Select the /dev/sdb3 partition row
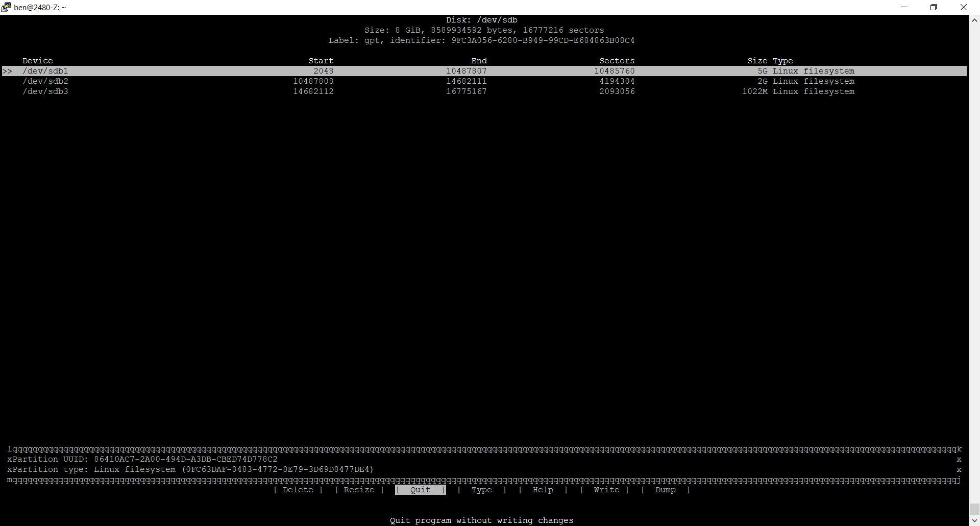Image resolution: width=980 pixels, height=526 pixels. click(45, 91)
